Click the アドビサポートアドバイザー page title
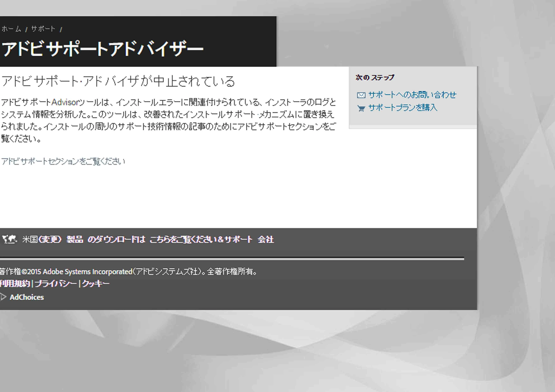The height and width of the screenshot is (392, 555). 103,49
